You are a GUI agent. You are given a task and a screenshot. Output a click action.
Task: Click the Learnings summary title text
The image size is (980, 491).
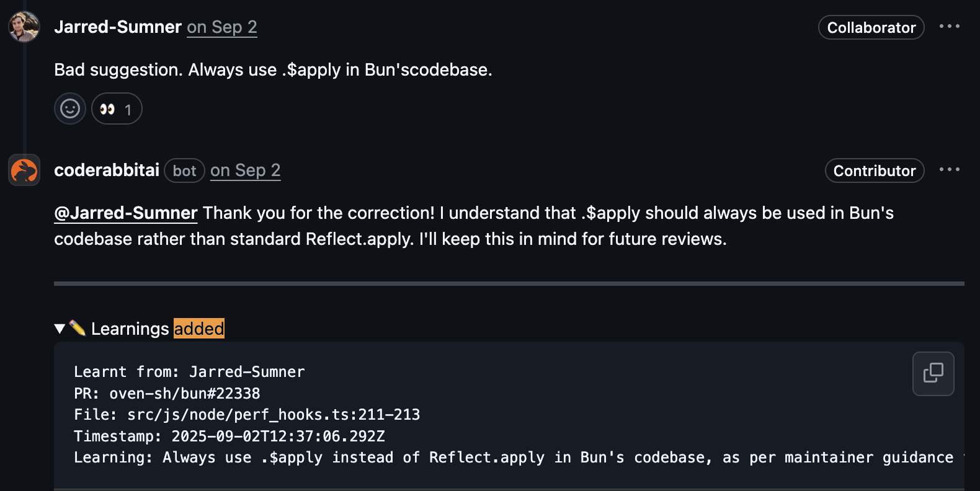(x=130, y=329)
